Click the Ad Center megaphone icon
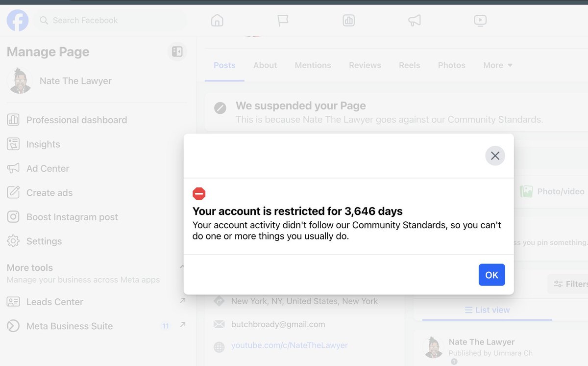 pyautogui.click(x=13, y=168)
